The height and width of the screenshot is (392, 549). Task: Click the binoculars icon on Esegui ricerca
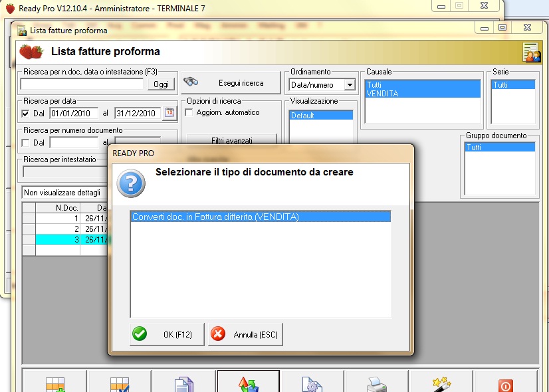tap(191, 82)
